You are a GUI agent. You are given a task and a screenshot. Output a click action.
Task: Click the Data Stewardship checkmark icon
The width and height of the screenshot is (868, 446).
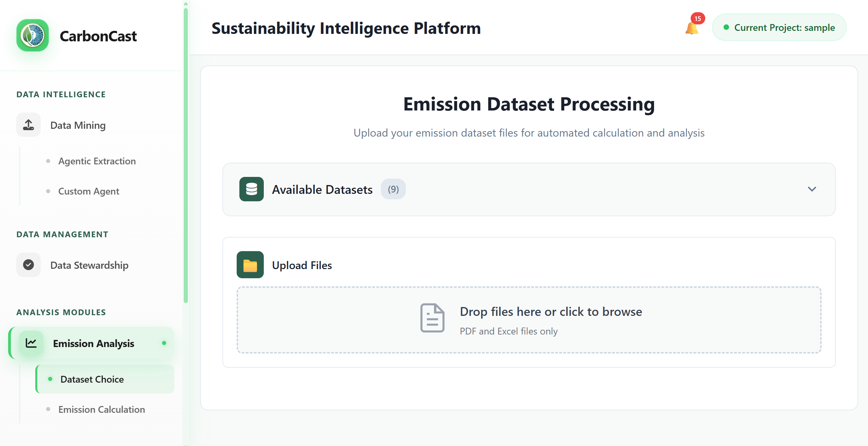point(28,265)
